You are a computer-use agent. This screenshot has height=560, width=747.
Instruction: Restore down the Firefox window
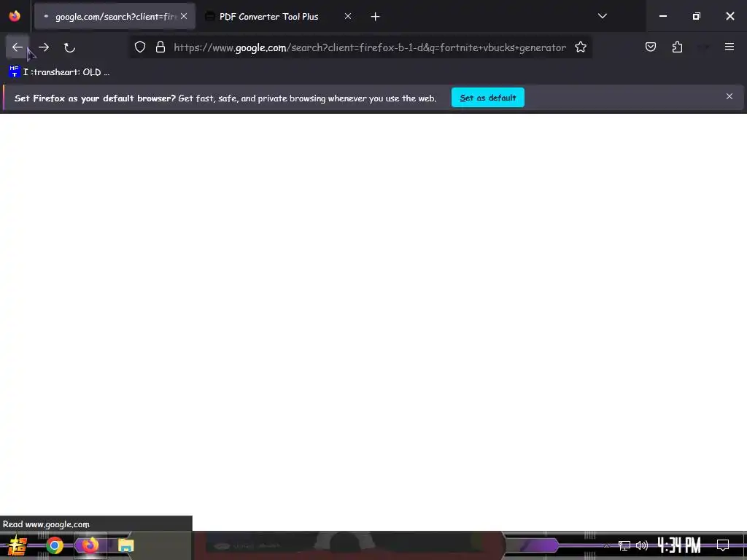coord(696,16)
